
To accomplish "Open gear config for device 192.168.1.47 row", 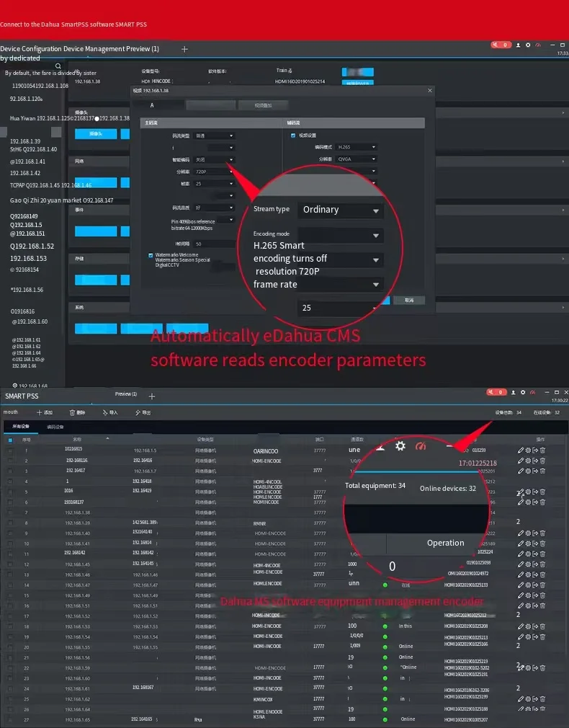I will pyautogui.click(x=528, y=585).
